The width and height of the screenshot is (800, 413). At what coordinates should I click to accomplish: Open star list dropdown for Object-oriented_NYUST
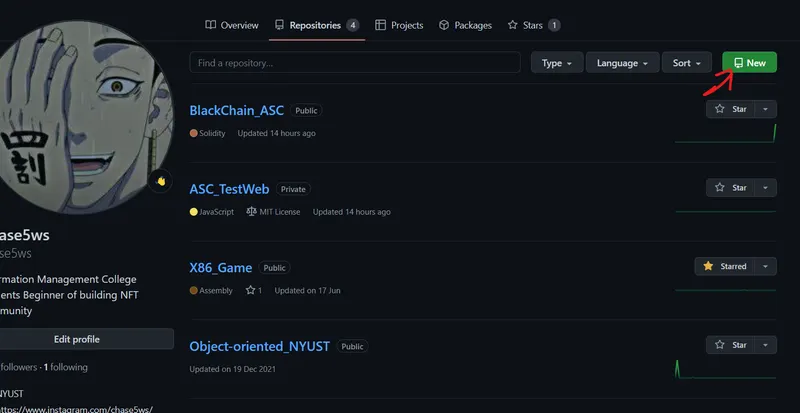pyautogui.click(x=765, y=345)
